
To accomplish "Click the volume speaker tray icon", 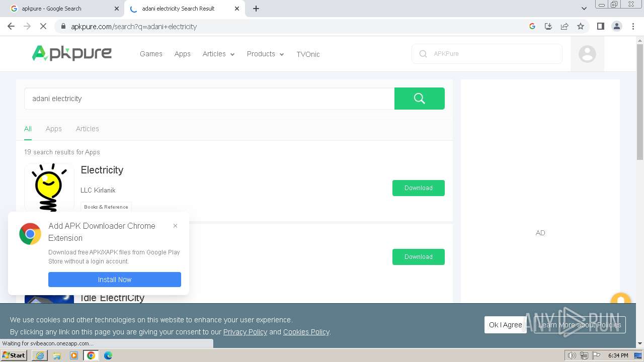I will pos(572,355).
